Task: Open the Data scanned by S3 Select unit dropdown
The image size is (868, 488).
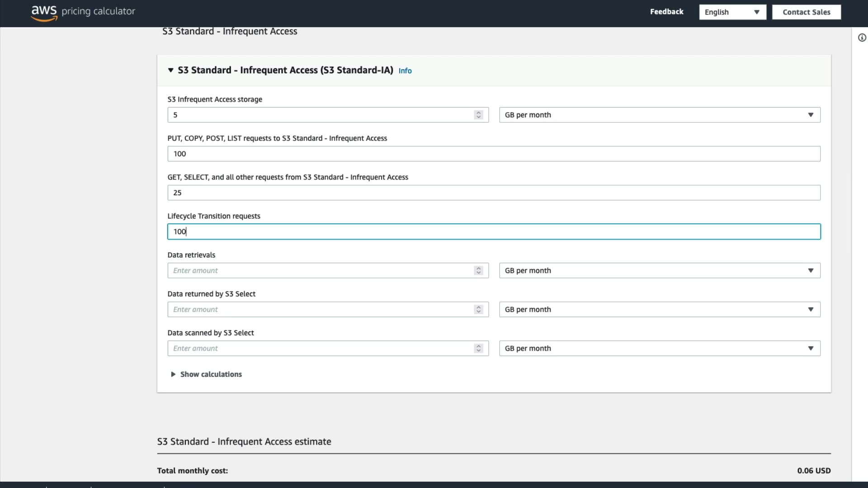Action: point(659,348)
